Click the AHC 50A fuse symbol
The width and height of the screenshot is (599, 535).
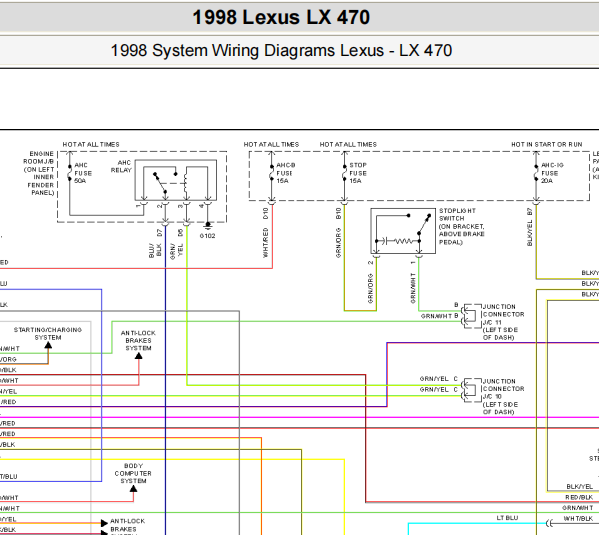[70, 173]
